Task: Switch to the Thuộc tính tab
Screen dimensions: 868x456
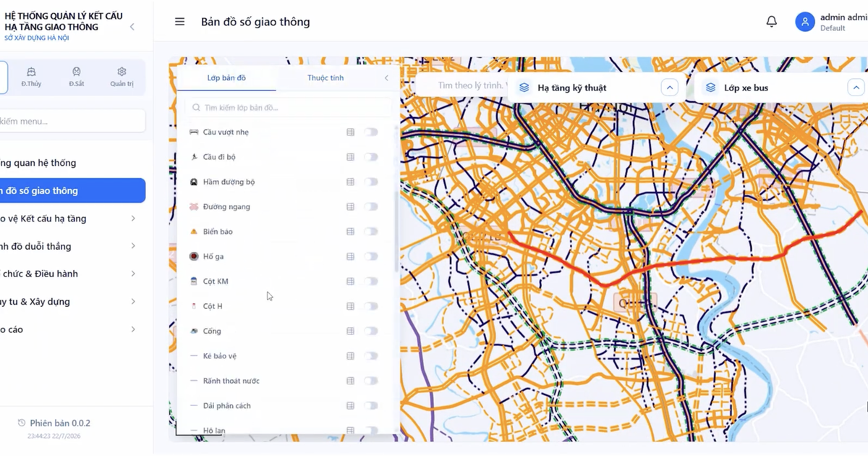Action: click(x=325, y=77)
